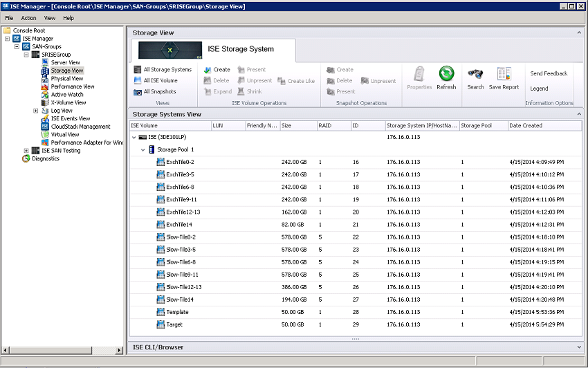
Task: Click the Target volume icon
Action: click(x=160, y=324)
